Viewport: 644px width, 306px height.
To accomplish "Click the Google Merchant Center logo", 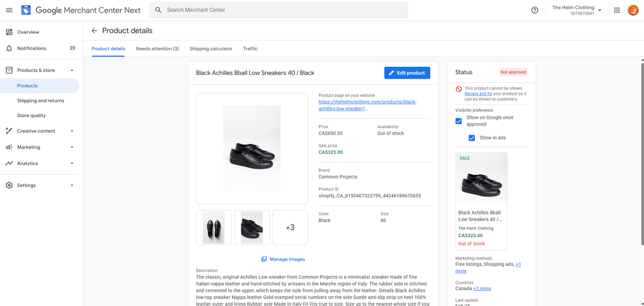I will [26, 10].
